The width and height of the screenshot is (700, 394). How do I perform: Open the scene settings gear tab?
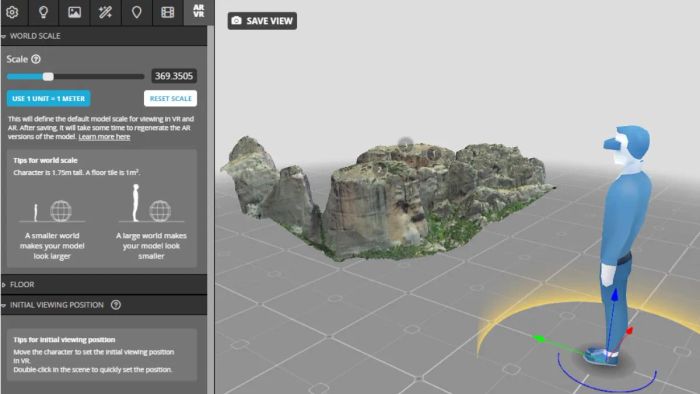click(x=12, y=12)
